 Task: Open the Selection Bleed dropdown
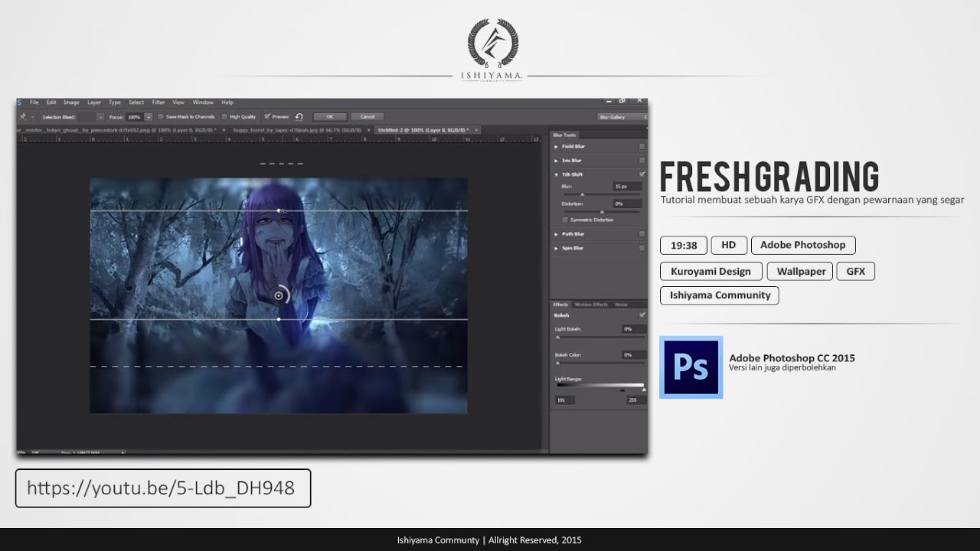(x=100, y=116)
